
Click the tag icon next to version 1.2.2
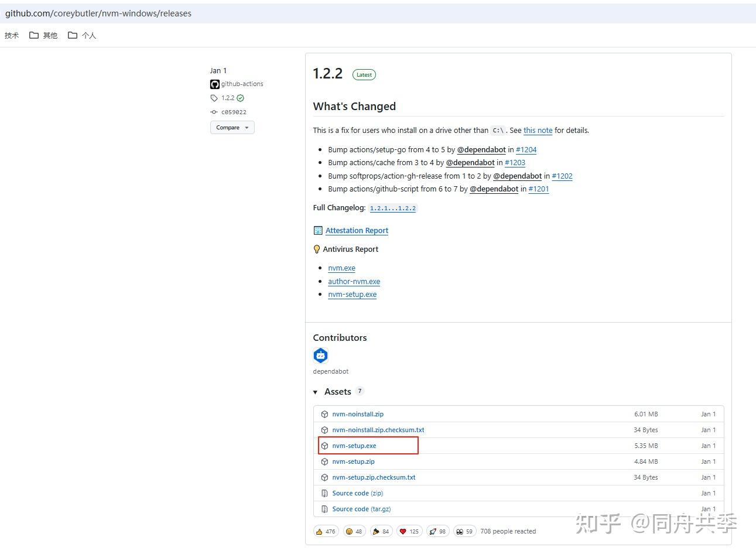point(214,98)
